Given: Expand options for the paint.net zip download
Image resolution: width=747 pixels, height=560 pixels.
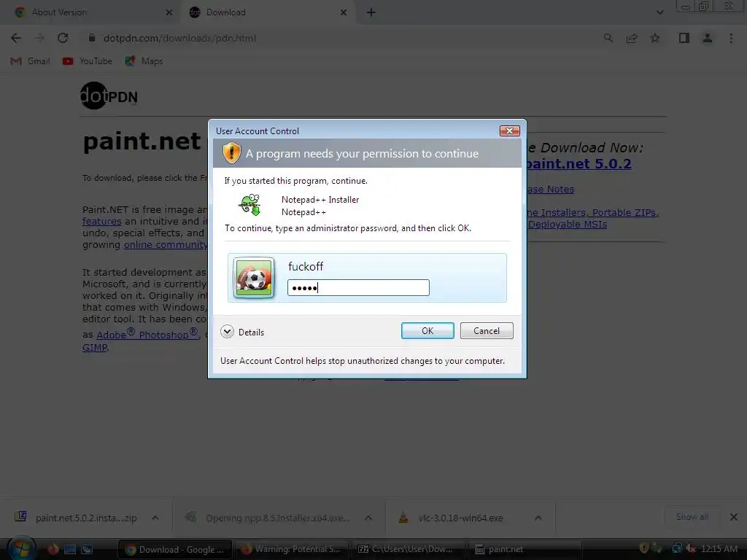Looking at the screenshot, I should tap(155, 518).
